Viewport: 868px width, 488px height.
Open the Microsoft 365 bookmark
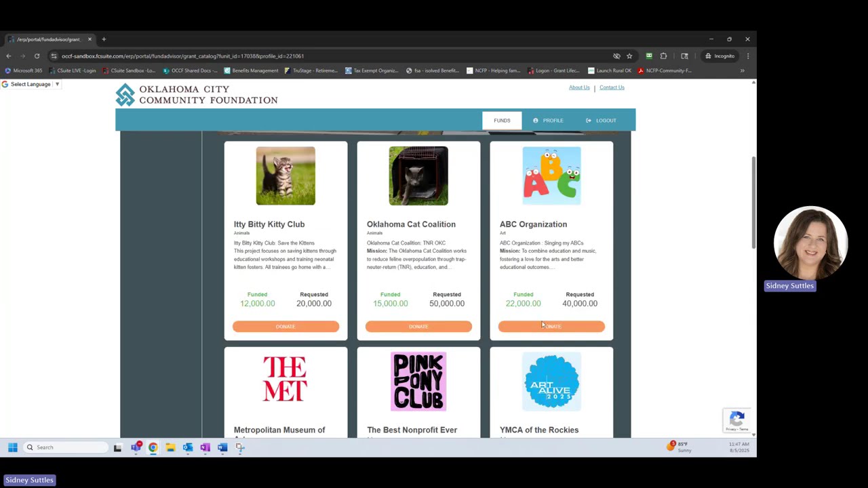tap(24, 70)
